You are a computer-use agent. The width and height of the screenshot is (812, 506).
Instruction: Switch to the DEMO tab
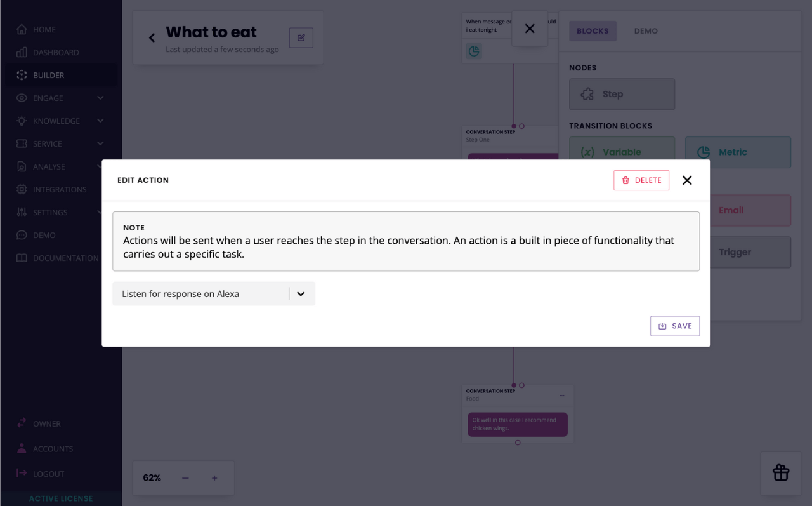pos(645,30)
